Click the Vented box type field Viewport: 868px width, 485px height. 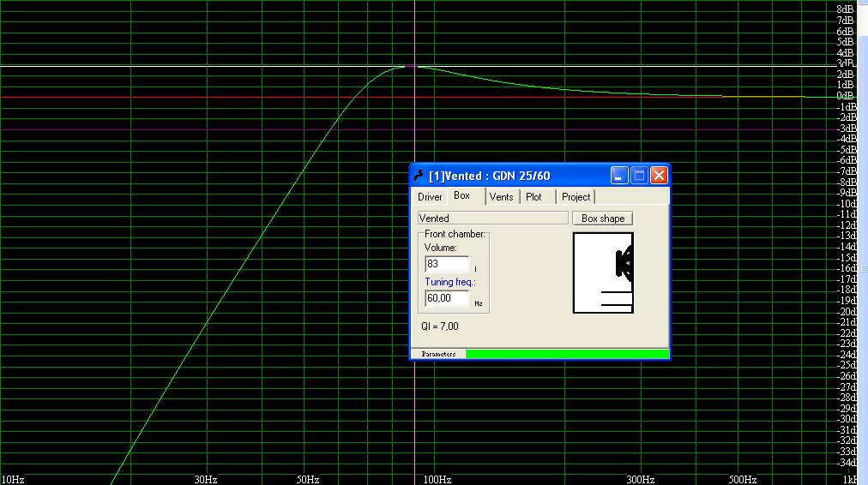pos(491,219)
